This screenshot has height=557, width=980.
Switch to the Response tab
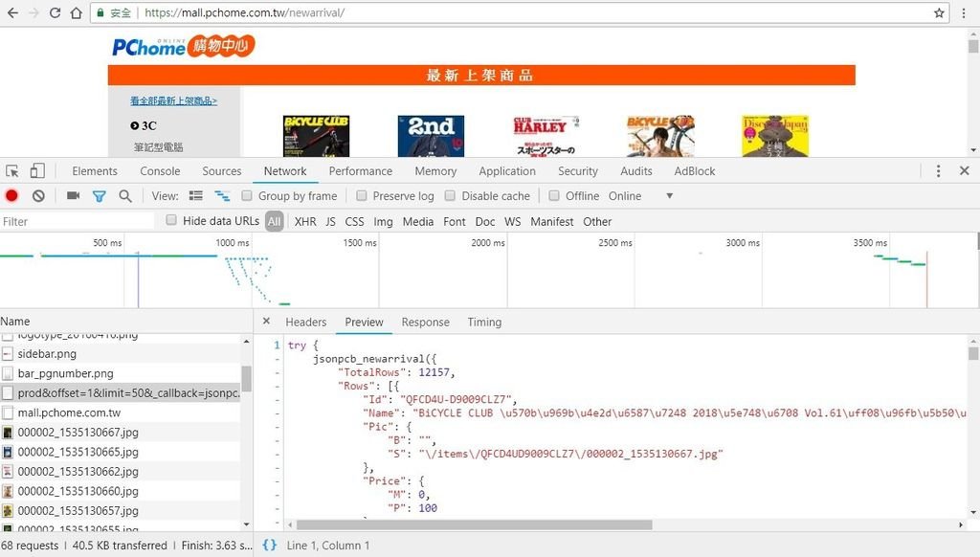[x=426, y=322]
